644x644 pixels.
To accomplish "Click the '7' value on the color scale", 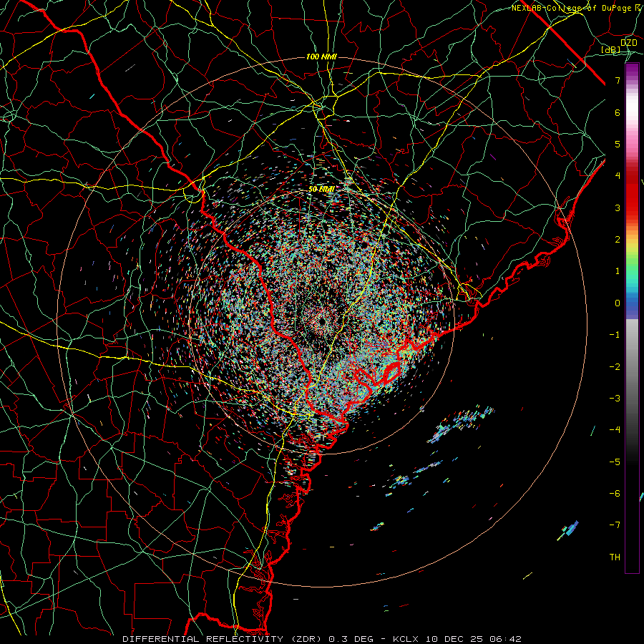I will point(618,80).
